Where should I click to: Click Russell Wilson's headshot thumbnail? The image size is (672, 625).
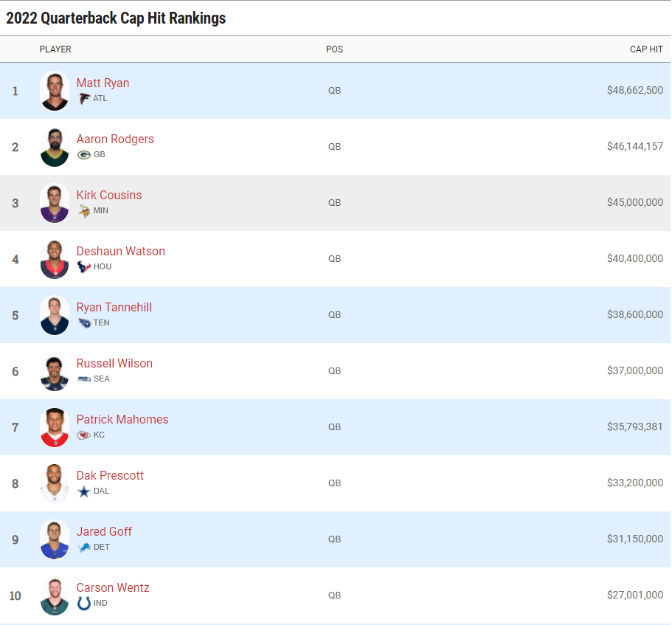(x=55, y=372)
